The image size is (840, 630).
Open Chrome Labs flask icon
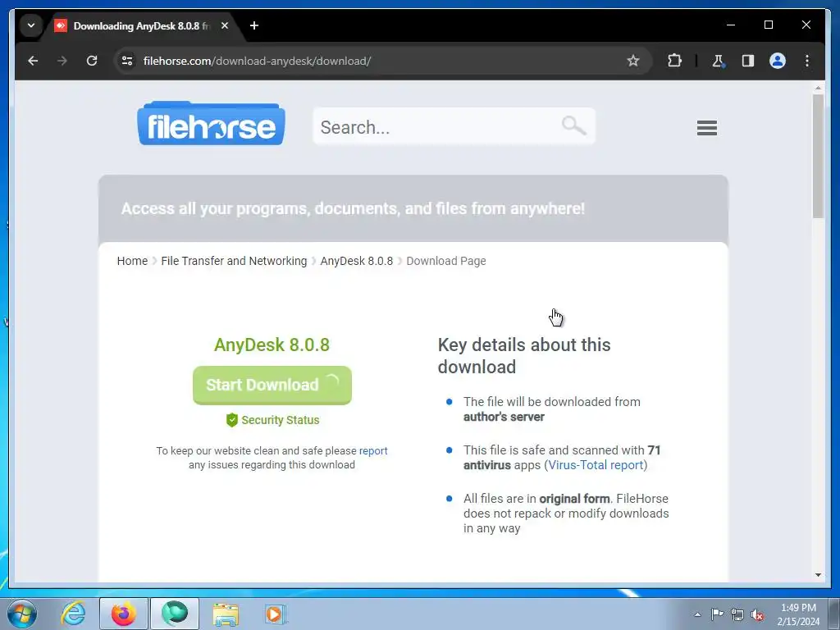(719, 61)
